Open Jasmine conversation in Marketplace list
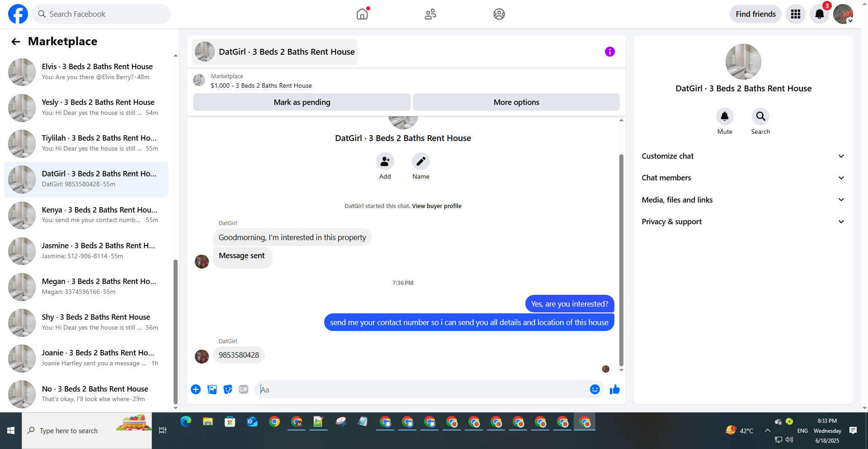The image size is (868, 449). (x=86, y=251)
